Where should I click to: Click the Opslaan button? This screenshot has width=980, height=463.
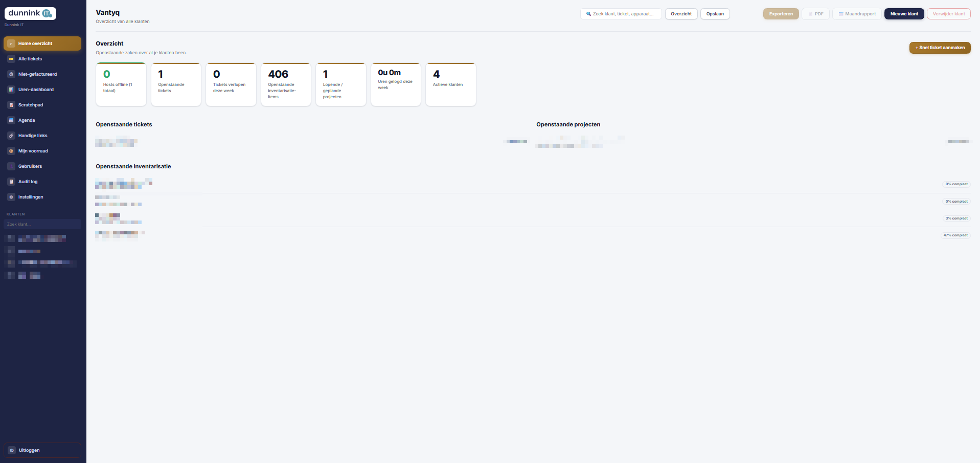(x=715, y=14)
